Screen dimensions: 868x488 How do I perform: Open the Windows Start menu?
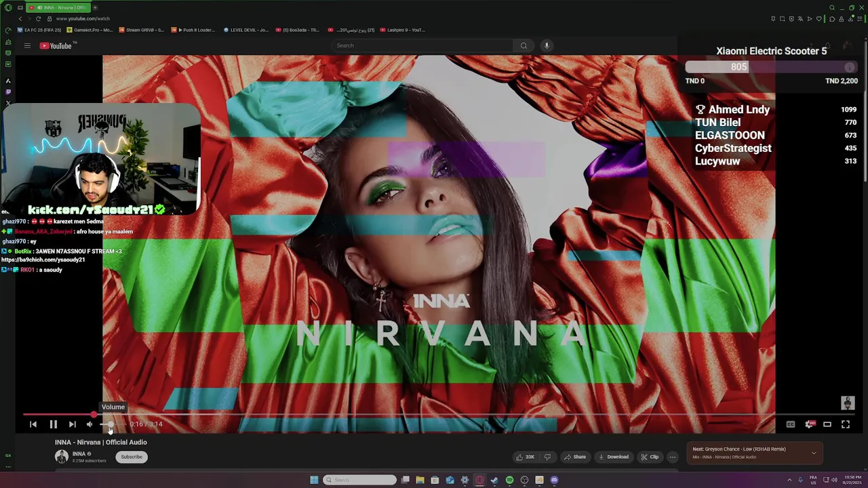point(314,480)
